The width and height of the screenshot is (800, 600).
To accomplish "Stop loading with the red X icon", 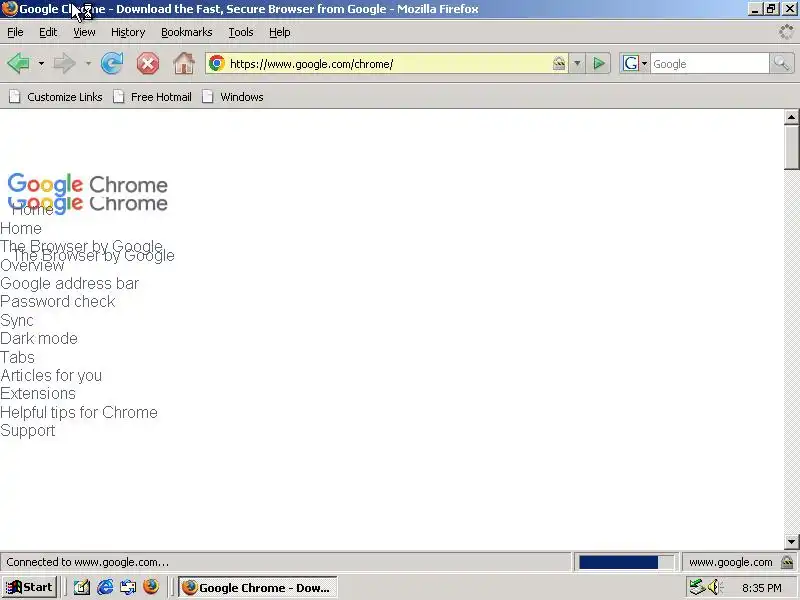I will click(x=147, y=64).
